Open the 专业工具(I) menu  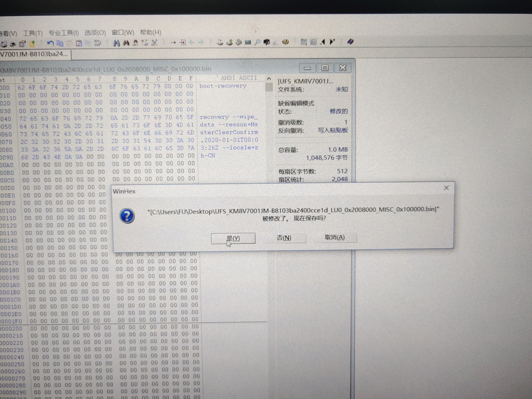pyautogui.click(x=64, y=33)
